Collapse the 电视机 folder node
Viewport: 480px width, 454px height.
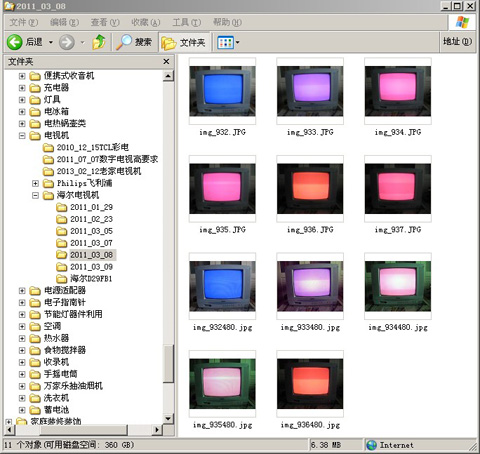(22, 136)
